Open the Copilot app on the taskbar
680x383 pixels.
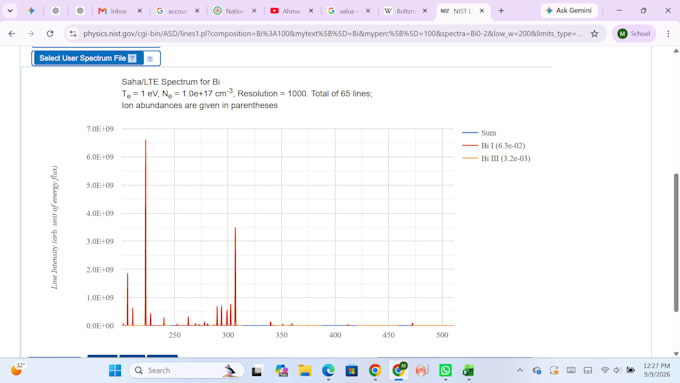tap(281, 371)
